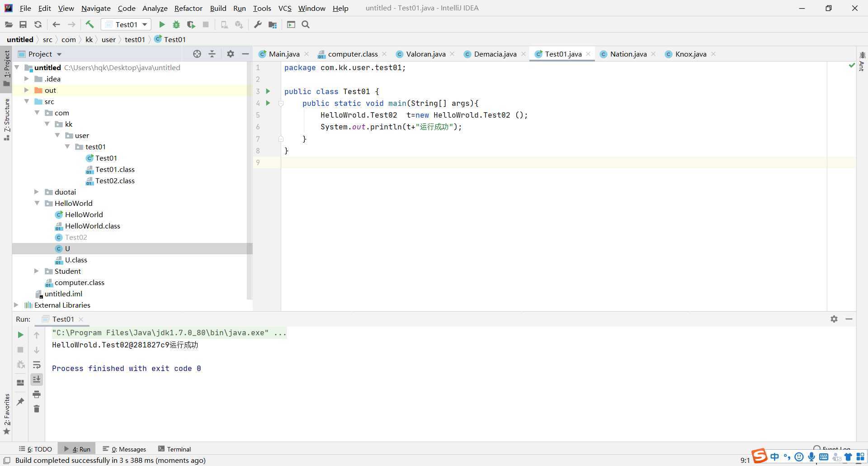
Task: Click the java.exe command line in console
Action: [169, 333]
